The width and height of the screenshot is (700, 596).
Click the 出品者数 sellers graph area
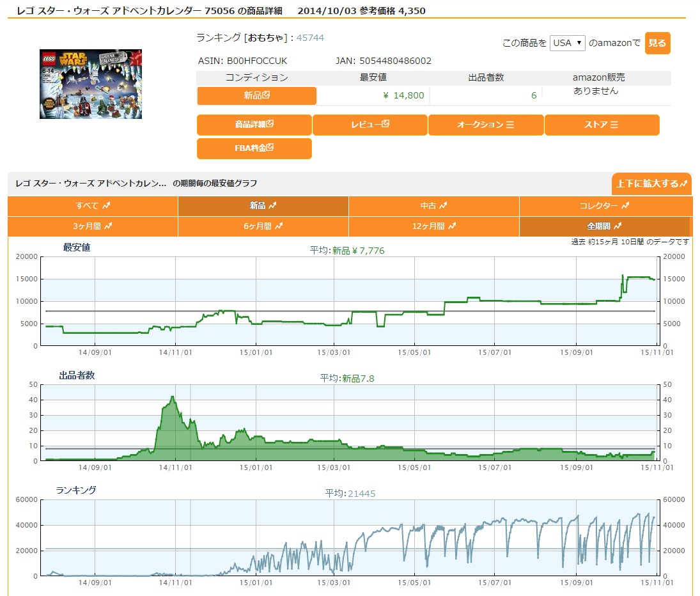350,423
